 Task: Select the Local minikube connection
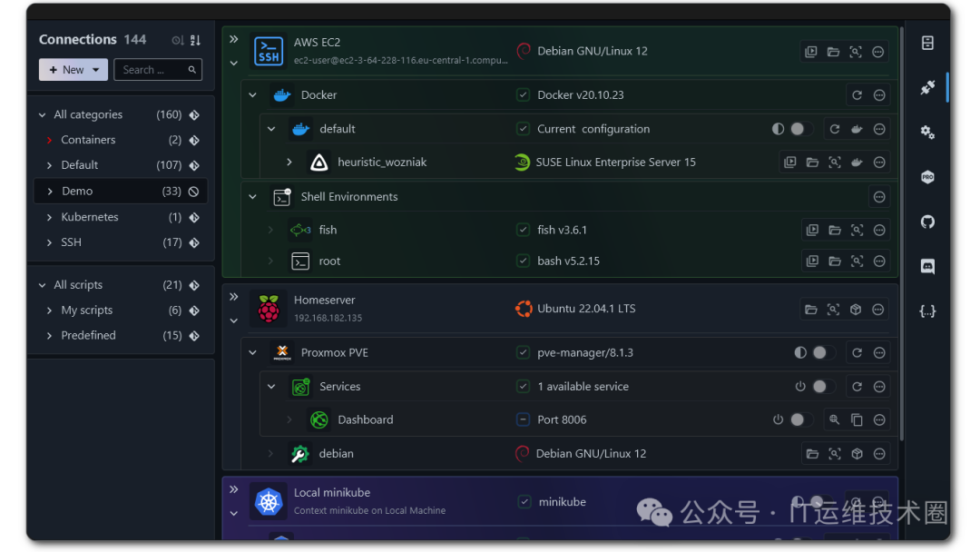coord(560,502)
